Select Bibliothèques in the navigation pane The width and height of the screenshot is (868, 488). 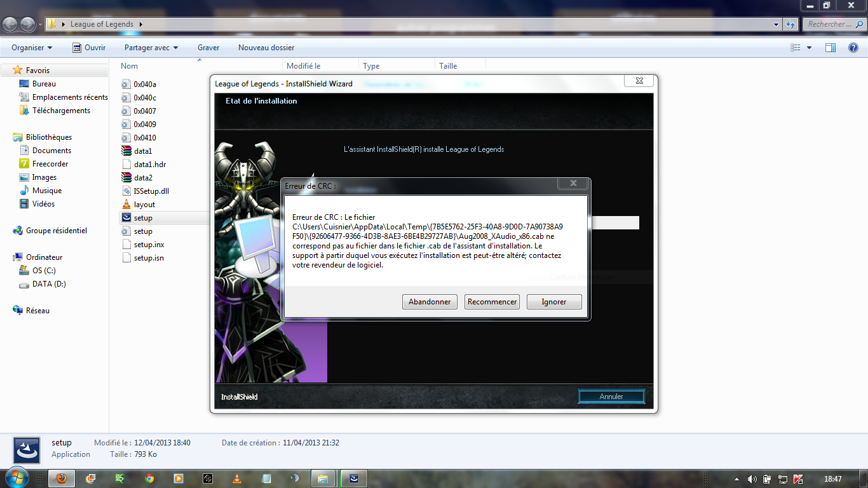(49, 137)
